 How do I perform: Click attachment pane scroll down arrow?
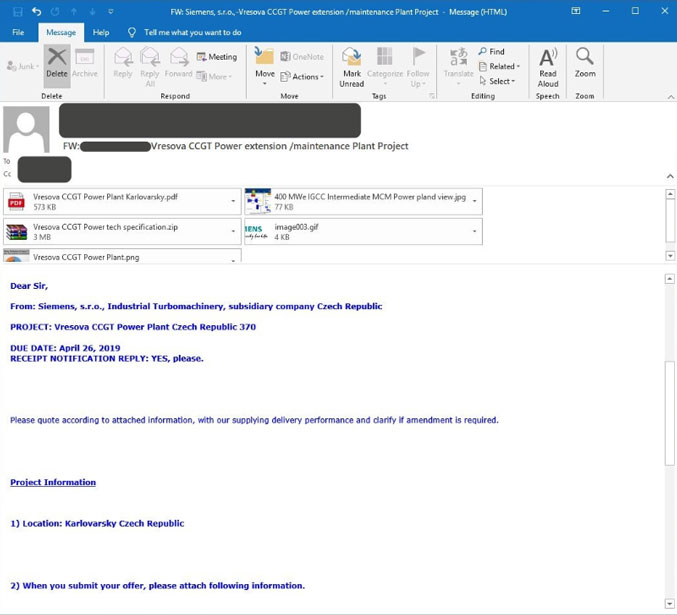click(670, 256)
